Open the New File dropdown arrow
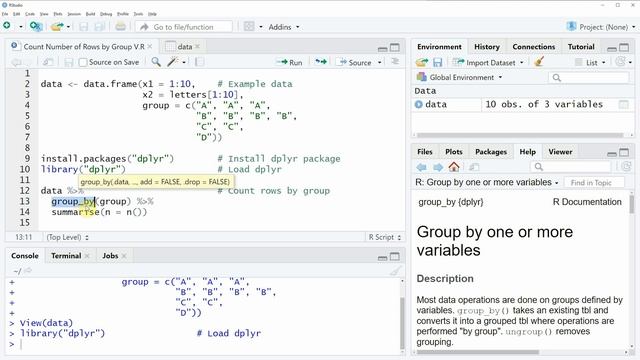The width and height of the screenshot is (640, 360). pyautogui.click(x=20, y=27)
